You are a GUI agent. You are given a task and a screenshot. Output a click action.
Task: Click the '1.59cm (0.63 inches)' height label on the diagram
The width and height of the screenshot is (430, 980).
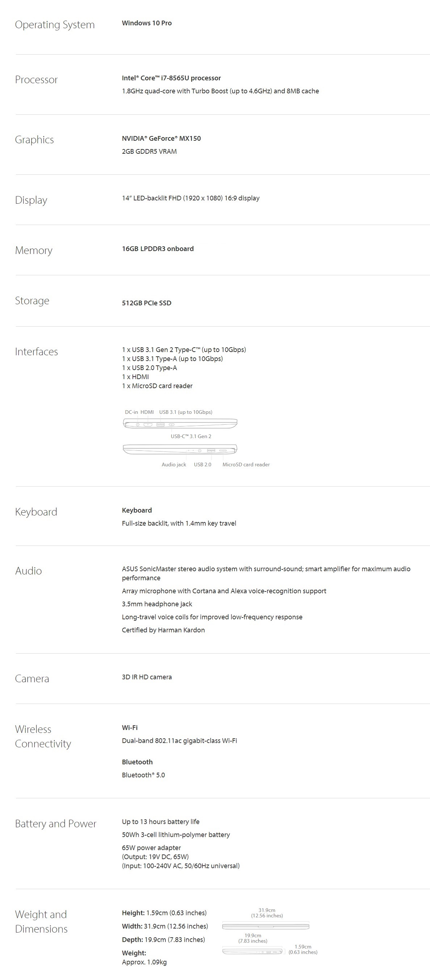(x=303, y=949)
